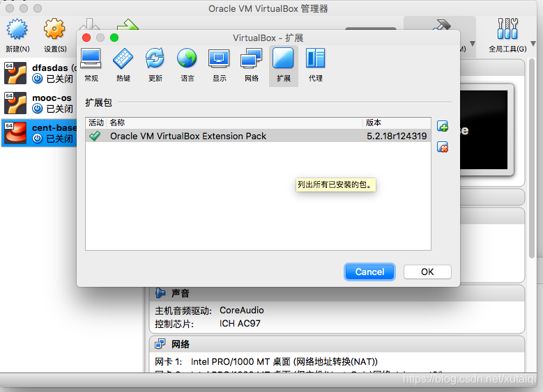Screen dimensions: 543x392
Task: Open the 更新 (Update) preferences tab
Action: coord(155,65)
